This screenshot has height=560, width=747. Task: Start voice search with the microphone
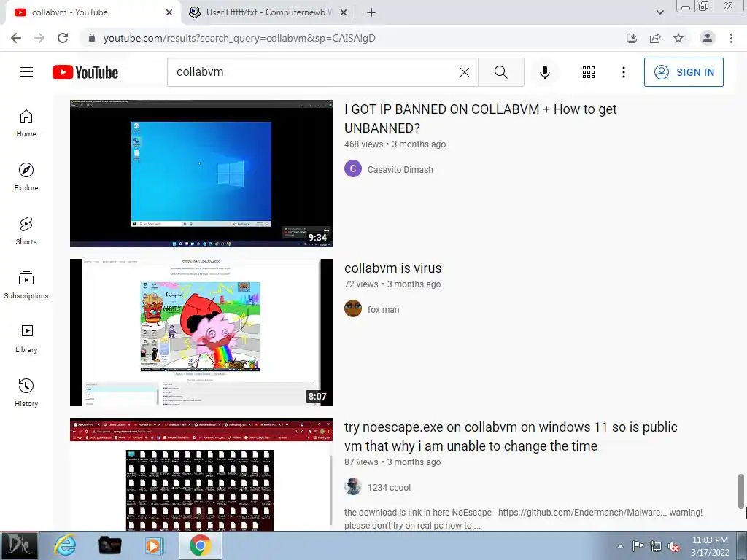pos(545,72)
